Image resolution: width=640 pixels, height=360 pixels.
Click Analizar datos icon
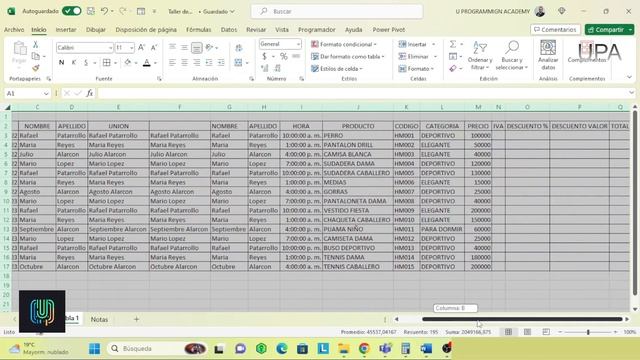(x=548, y=55)
